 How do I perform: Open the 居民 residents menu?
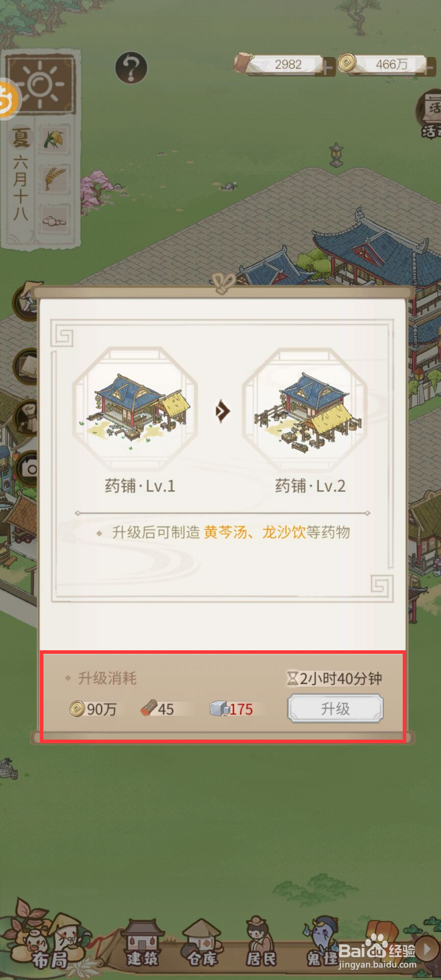(261, 944)
